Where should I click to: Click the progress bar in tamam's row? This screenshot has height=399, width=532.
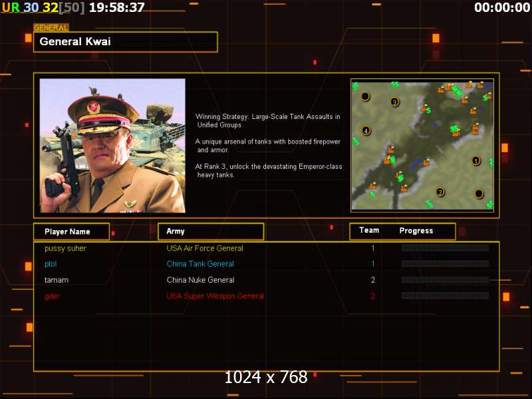pyautogui.click(x=445, y=279)
